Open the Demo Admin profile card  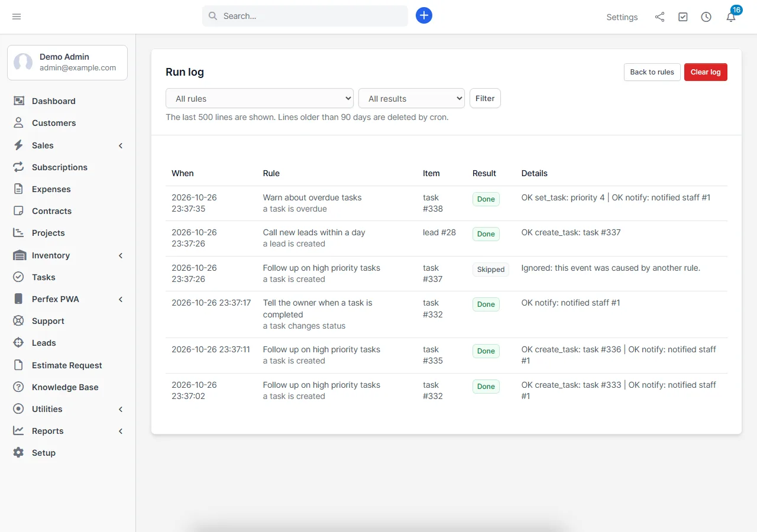pos(67,62)
